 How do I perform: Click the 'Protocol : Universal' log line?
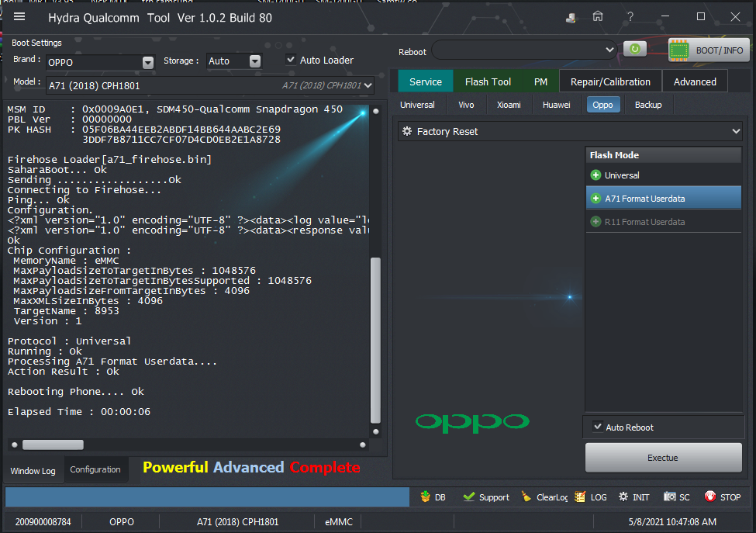(69, 341)
